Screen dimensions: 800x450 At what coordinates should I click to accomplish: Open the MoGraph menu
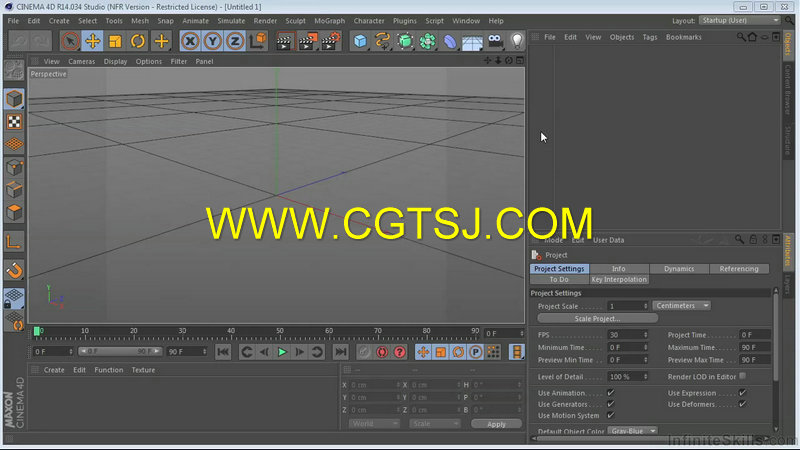point(329,21)
